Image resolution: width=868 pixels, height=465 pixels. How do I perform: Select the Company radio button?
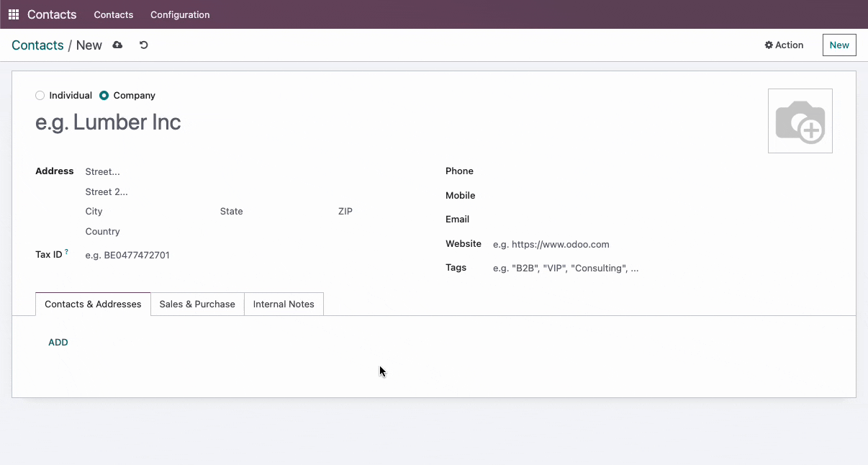[x=104, y=96]
